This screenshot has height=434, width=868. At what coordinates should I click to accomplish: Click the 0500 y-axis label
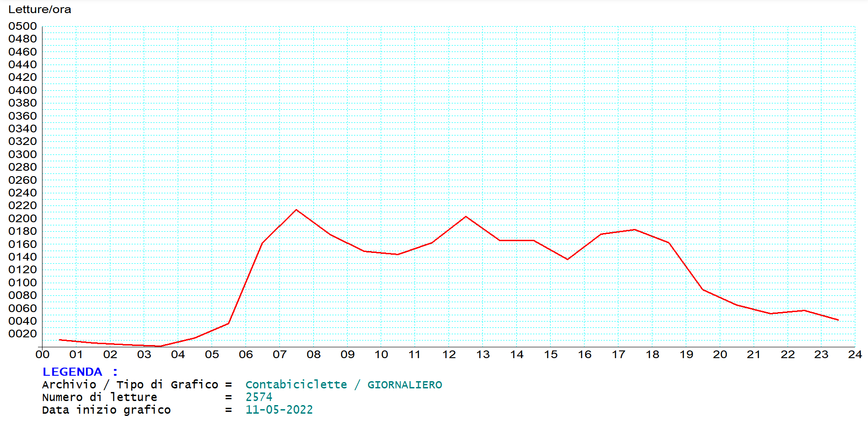tap(23, 26)
